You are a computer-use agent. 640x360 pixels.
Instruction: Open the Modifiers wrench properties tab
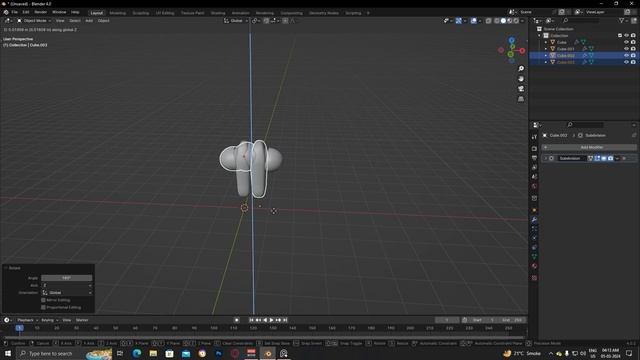[x=534, y=220]
